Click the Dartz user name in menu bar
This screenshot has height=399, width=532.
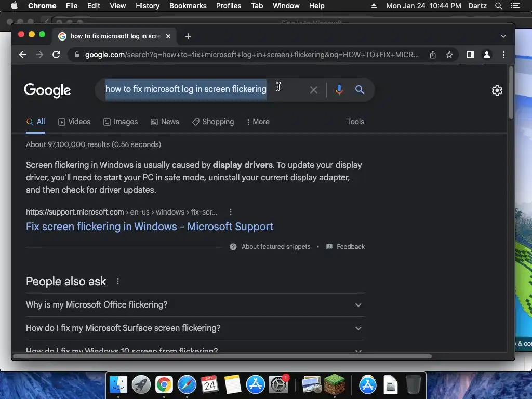pos(477,6)
